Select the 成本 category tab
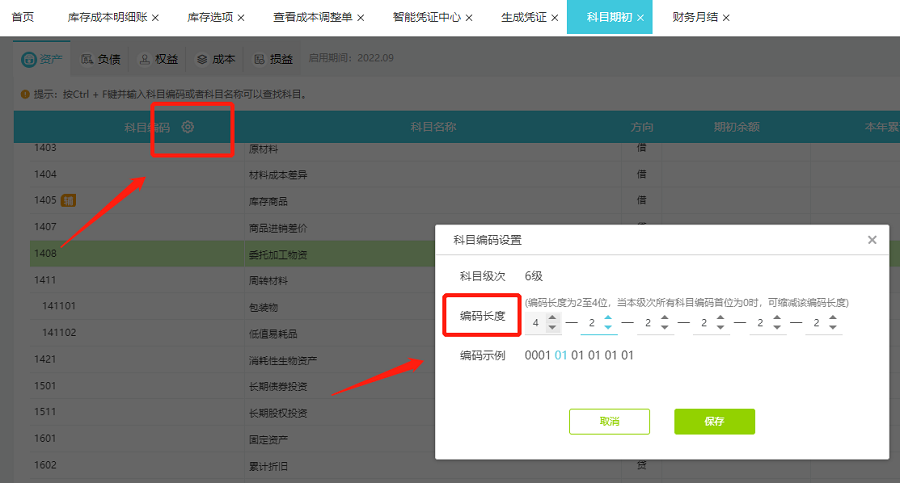The height and width of the screenshot is (483, 900). 216,59
